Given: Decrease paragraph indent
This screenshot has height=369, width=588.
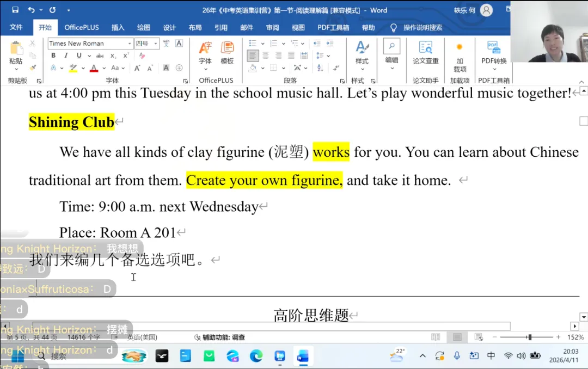Looking at the screenshot, I should pyautogui.click(x=317, y=43).
